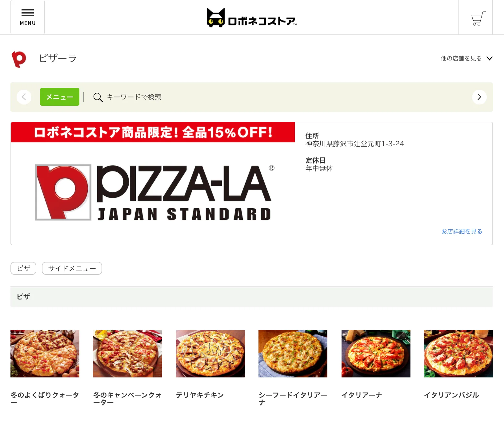Select the ピザ category chip

23,268
